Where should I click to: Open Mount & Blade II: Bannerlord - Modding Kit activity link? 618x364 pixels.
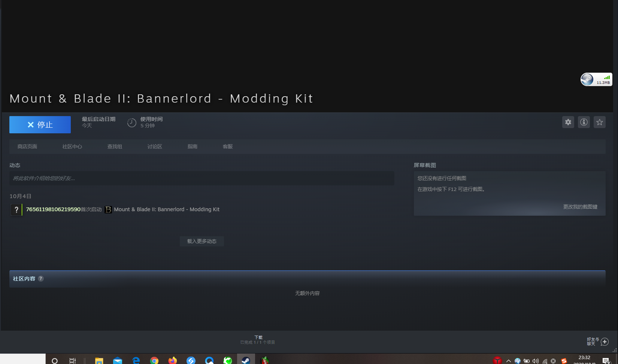[167, 209]
